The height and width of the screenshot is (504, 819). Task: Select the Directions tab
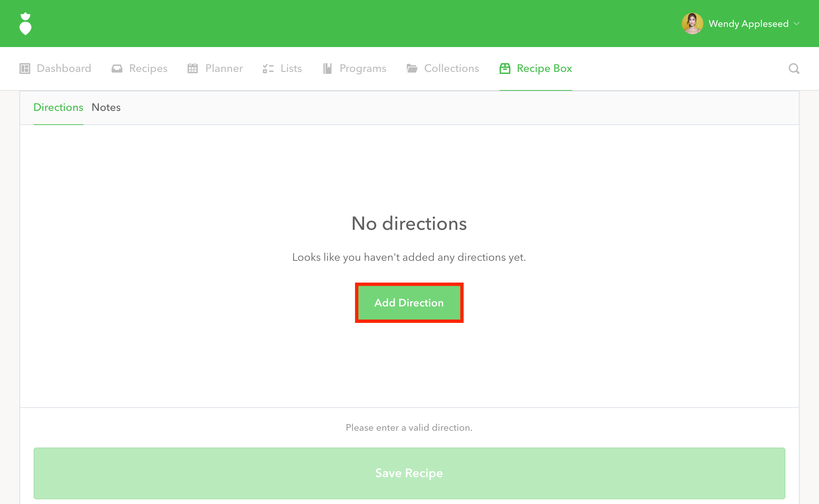click(x=58, y=108)
